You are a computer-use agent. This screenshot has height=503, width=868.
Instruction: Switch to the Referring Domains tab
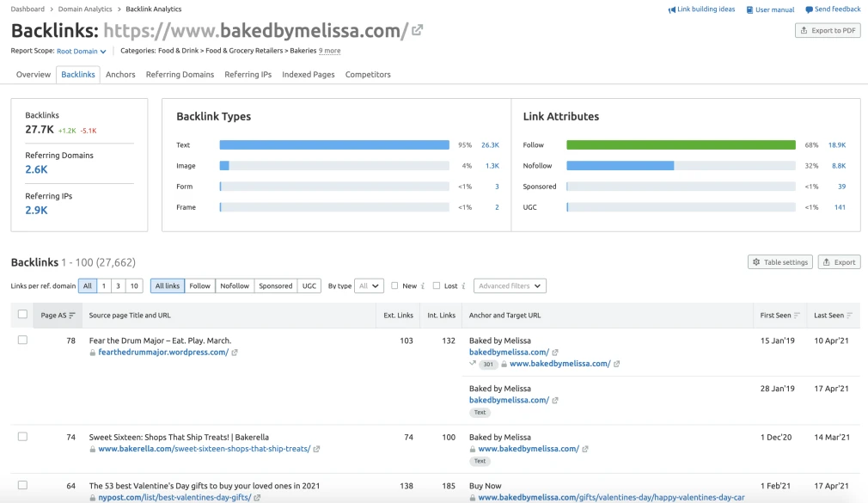click(x=180, y=74)
